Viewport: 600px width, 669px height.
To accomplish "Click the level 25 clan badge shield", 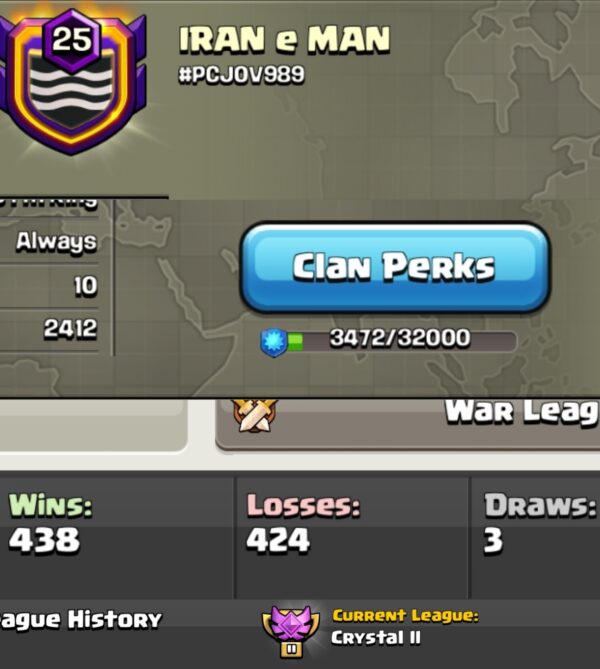I will [72, 83].
